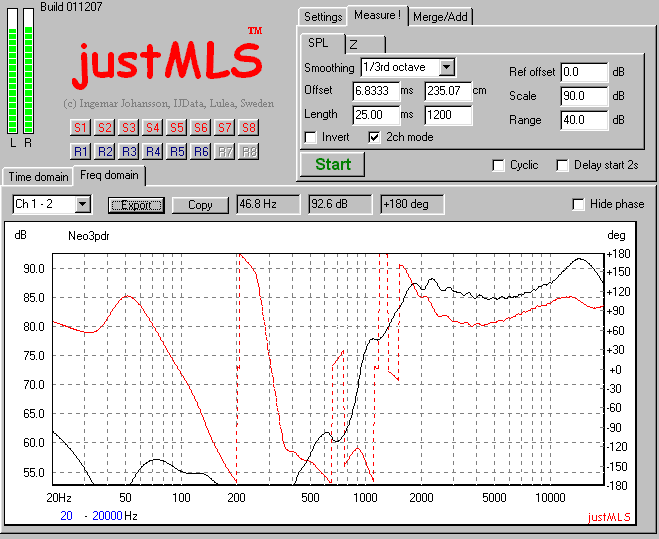The height and width of the screenshot is (539, 659).
Task: Click the S7 store slot button
Action: click(224, 127)
